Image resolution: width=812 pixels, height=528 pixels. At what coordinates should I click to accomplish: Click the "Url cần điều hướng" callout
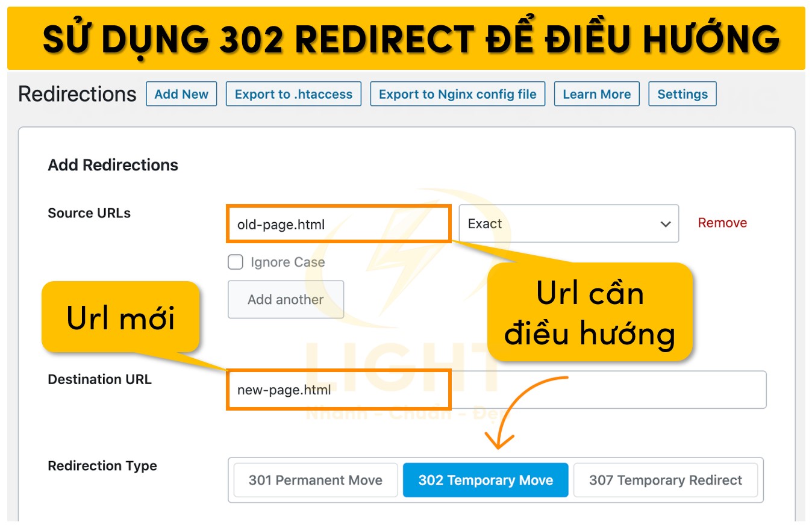pyautogui.click(x=589, y=312)
